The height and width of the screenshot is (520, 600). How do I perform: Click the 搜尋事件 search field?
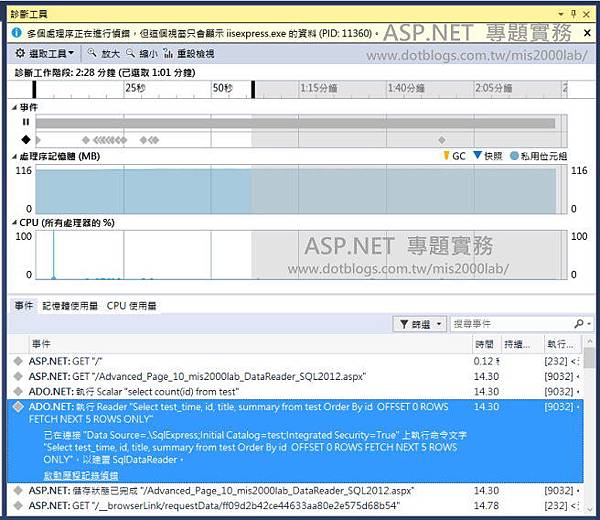511,324
